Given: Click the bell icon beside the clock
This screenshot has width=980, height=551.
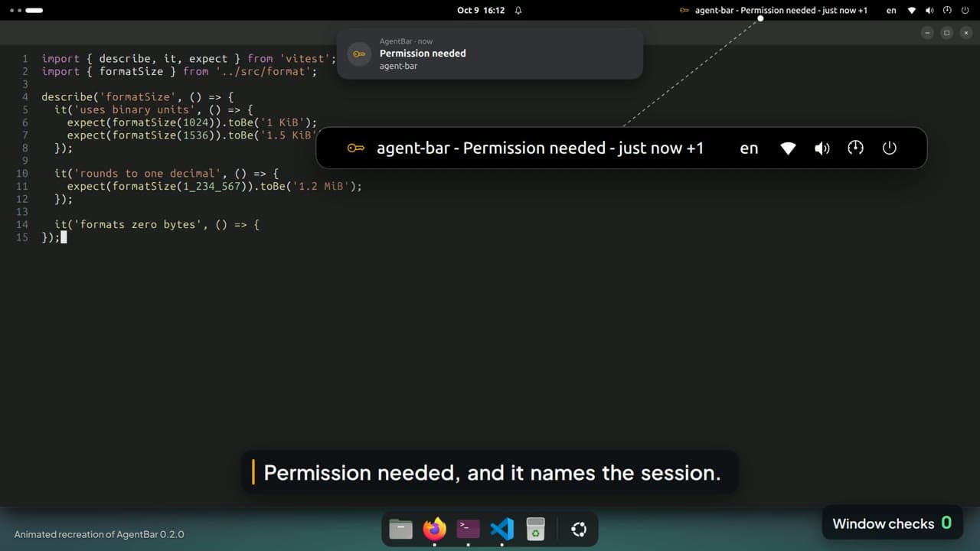Looking at the screenshot, I should [x=518, y=11].
